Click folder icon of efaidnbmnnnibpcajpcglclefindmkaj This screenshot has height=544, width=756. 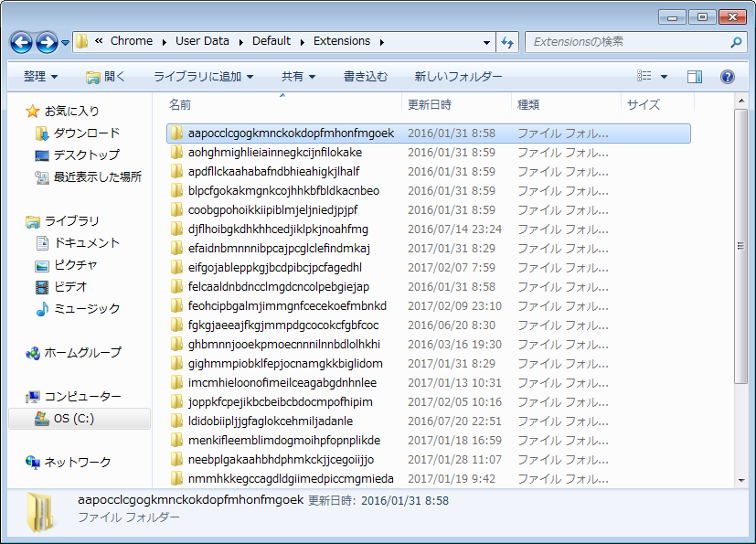pos(177,249)
